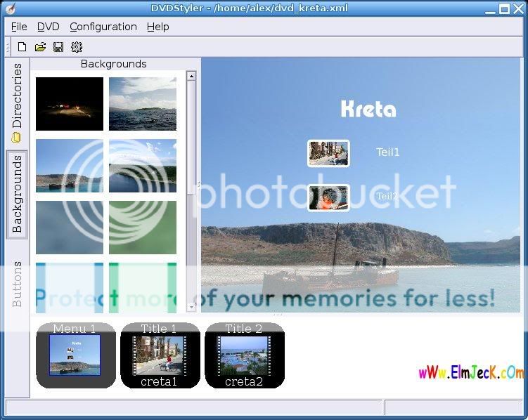Click the backgrounds list scroll down arrow
528x420 pixels.
coord(191,307)
